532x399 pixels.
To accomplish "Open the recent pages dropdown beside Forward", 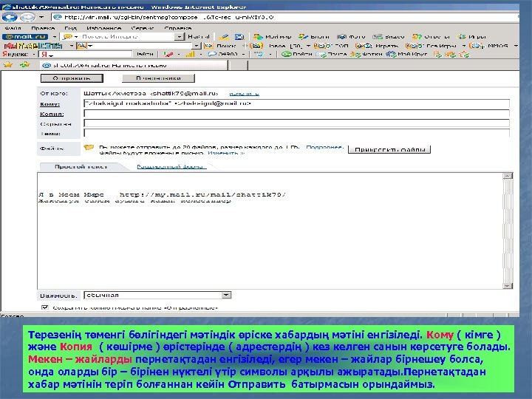I will click(41, 16).
